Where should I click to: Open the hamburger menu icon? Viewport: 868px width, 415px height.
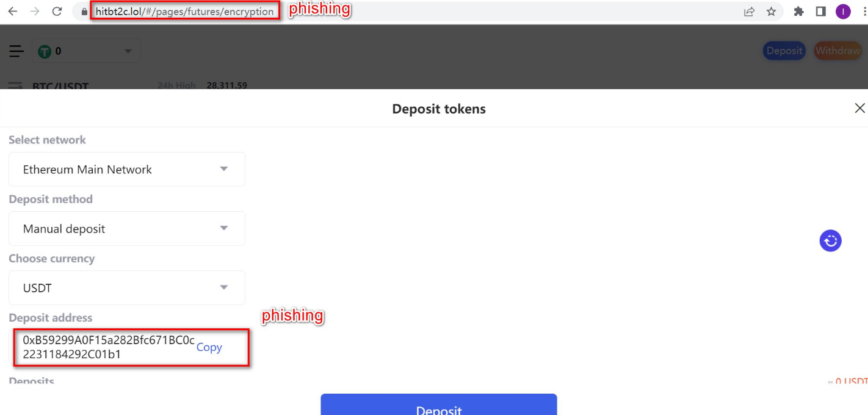point(16,51)
